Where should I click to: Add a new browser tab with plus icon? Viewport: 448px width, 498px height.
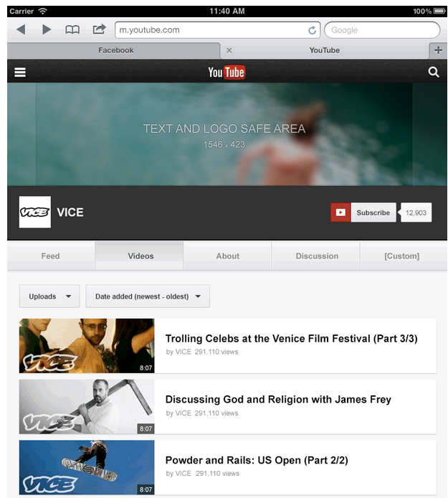438,50
